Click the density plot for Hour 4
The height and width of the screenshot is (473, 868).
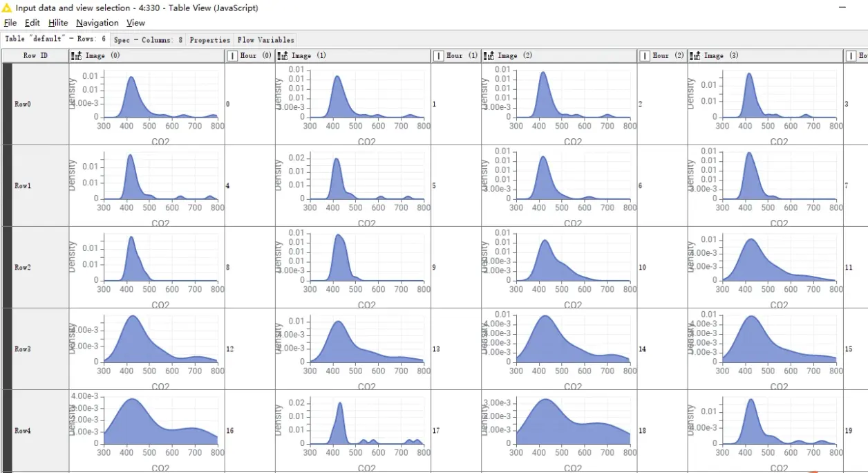(147, 185)
